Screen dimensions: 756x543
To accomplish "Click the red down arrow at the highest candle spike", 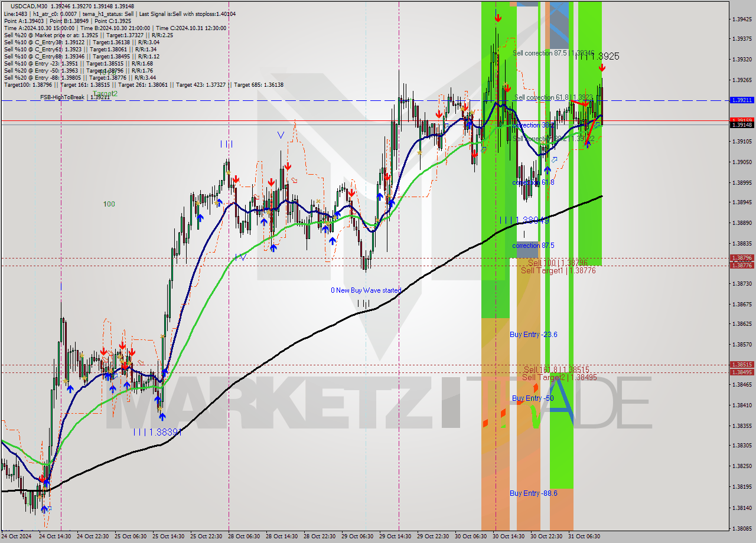I will [x=498, y=18].
